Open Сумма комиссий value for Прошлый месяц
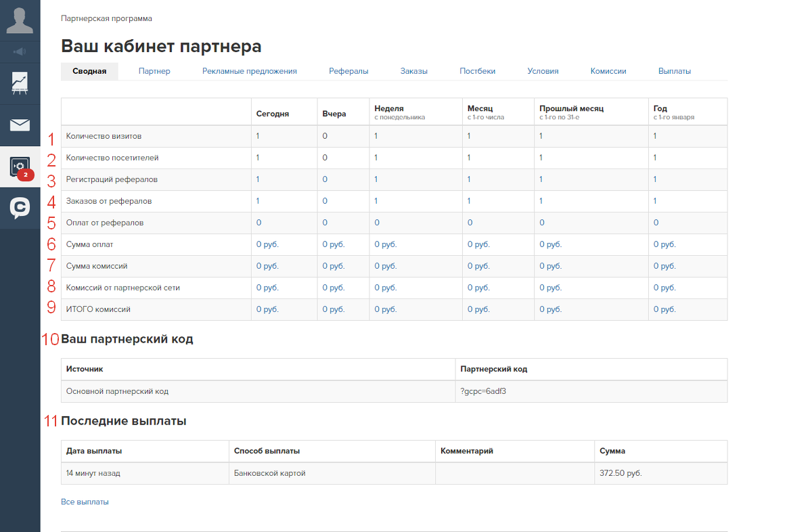 [550, 266]
